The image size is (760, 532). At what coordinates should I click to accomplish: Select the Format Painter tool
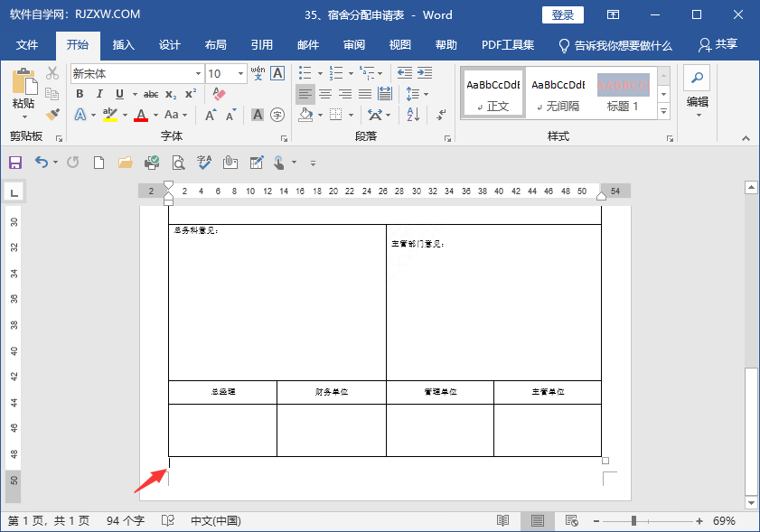tap(52, 113)
